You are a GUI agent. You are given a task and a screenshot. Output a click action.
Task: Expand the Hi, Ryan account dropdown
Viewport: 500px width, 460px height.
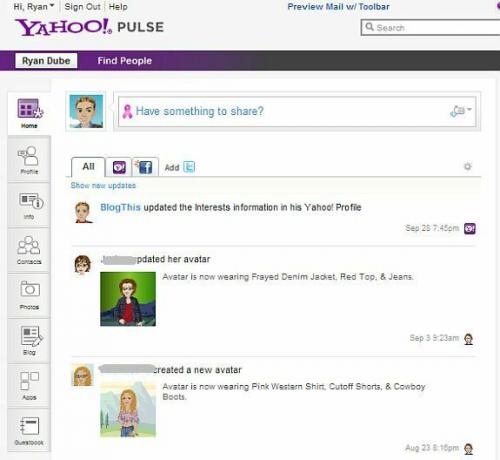(34, 7)
